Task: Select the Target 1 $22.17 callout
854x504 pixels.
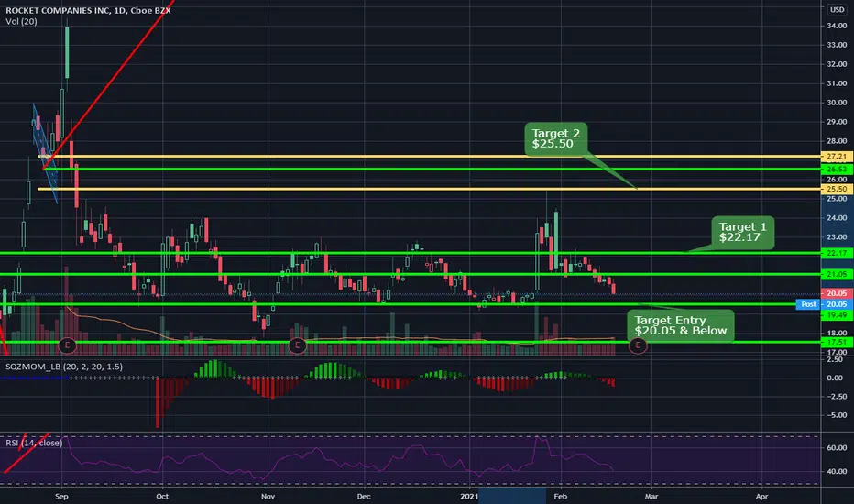Action: coord(742,233)
